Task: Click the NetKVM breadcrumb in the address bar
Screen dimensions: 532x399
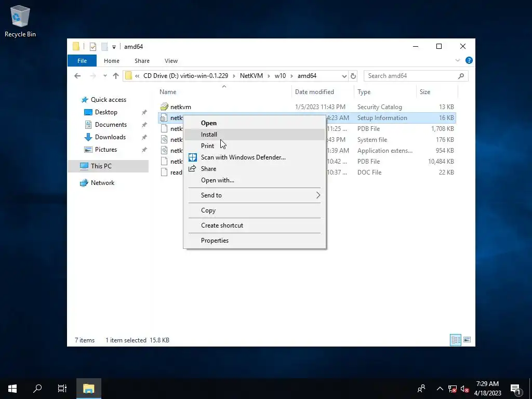Action: [251, 76]
